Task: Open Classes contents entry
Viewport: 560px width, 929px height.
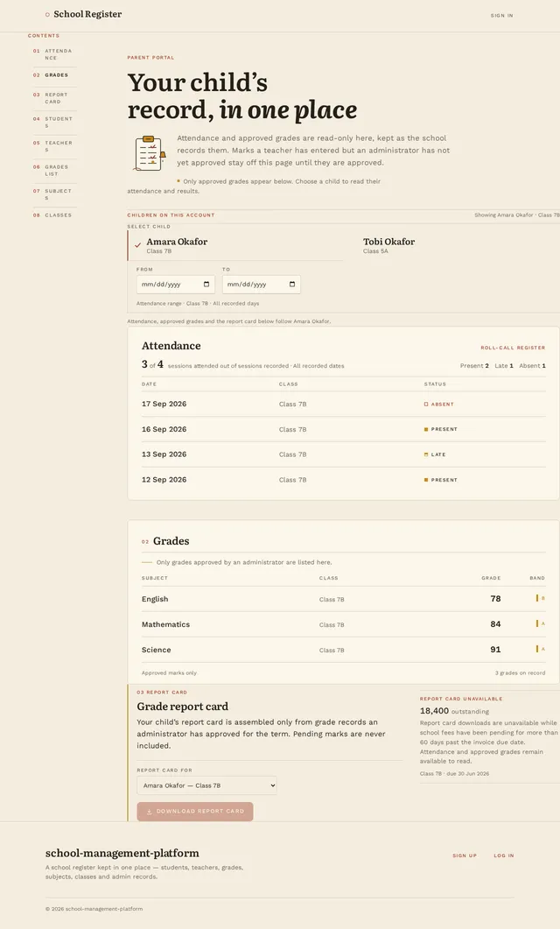Action: pos(54,215)
